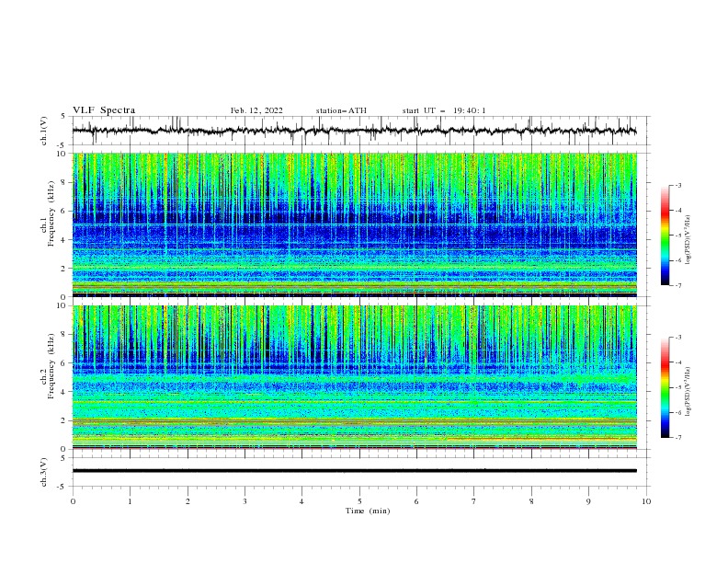Click the ch.1 PSD color scale bar
Image resolution: width=728 pixels, height=563 pixels.
click(665, 236)
